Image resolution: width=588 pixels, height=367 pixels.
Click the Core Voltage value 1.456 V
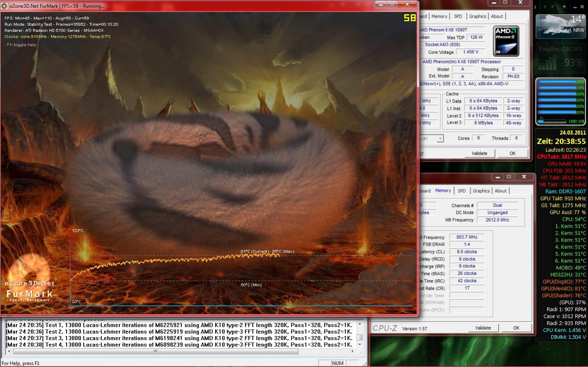click(471, 52)
